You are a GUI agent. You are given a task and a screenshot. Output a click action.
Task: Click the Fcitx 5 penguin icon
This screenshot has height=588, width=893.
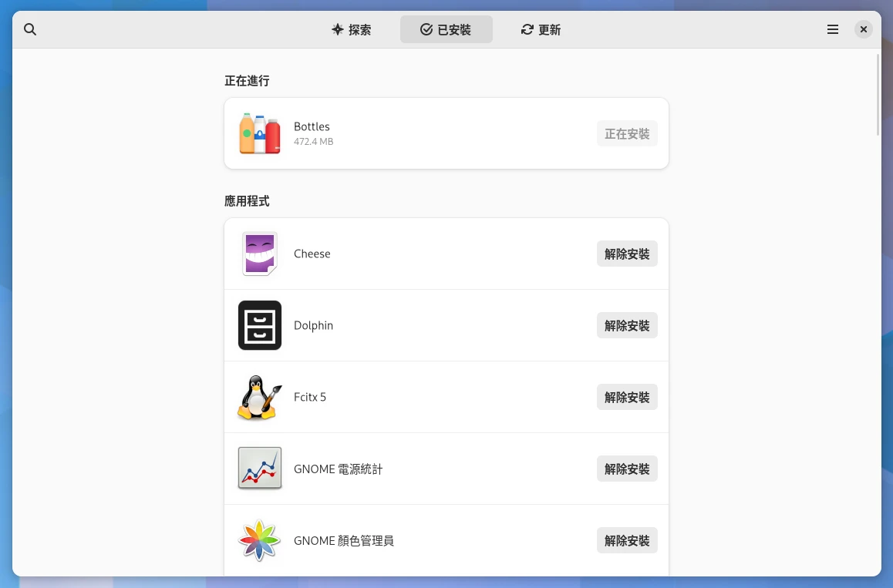(x=260, y=398)
